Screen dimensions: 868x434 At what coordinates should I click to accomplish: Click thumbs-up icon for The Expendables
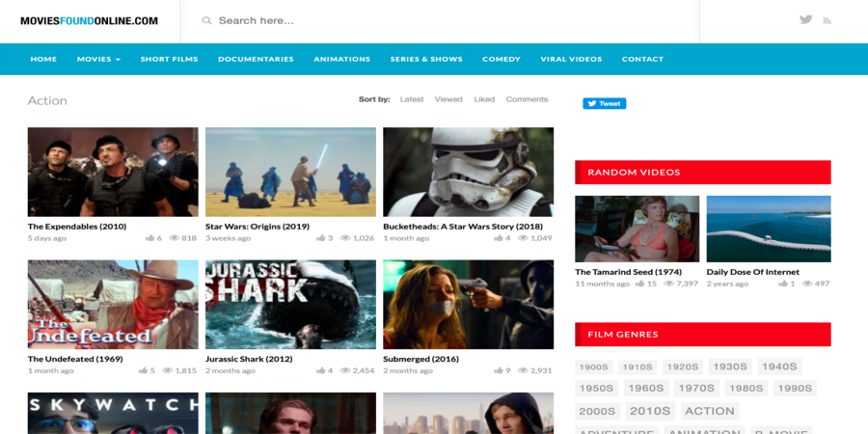[x=149, y=238]
